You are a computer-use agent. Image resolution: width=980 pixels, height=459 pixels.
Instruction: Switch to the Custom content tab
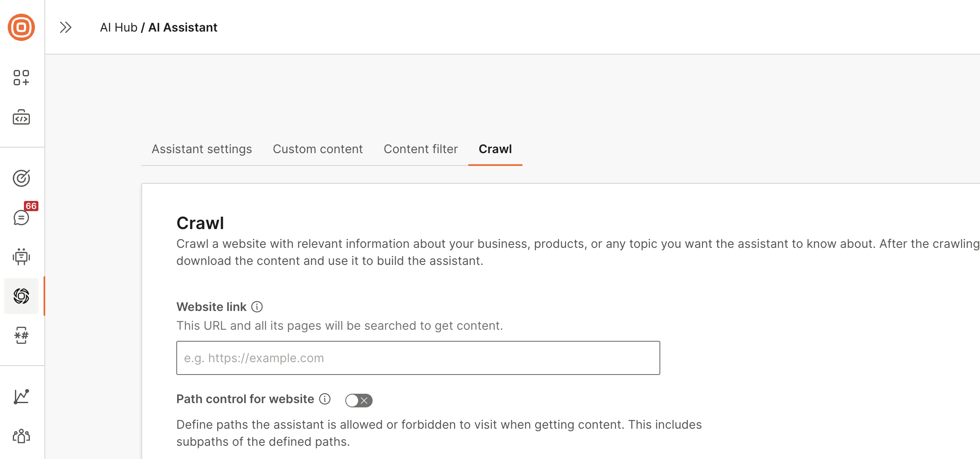click(x=318, y=149)
